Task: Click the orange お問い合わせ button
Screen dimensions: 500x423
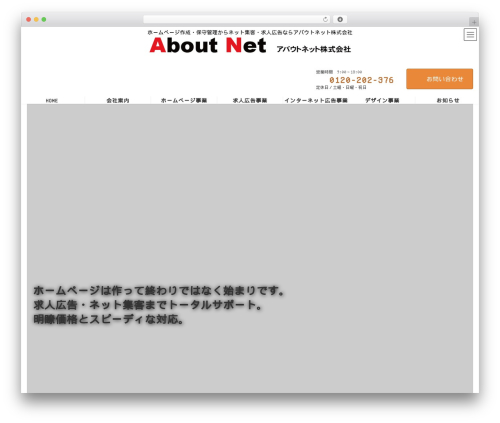Action: (439, 79)
